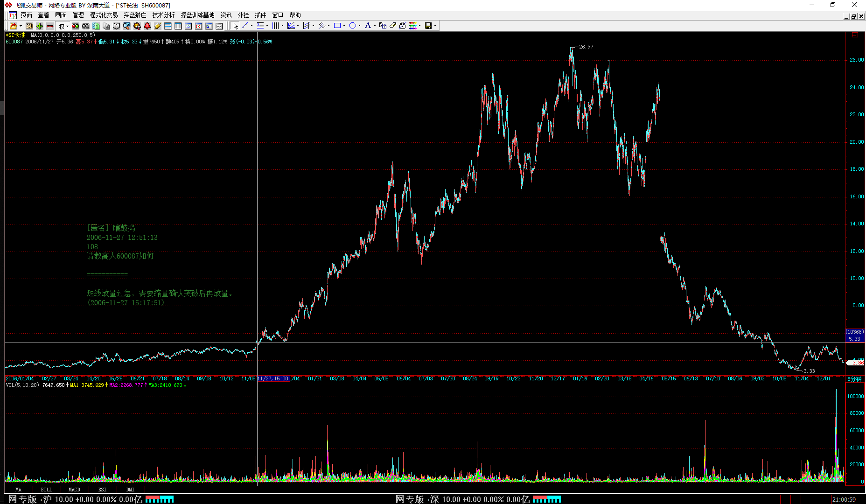Switch to the MACD indicator tab
The height and width of the screenshot is (504, 866).
[x=74, y=490]
